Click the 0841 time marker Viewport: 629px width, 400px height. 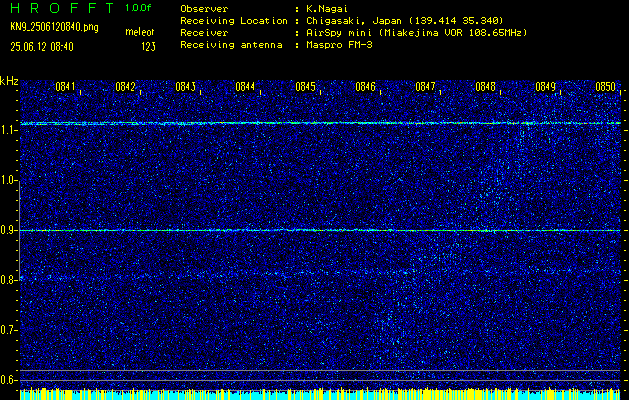[65, 87]
